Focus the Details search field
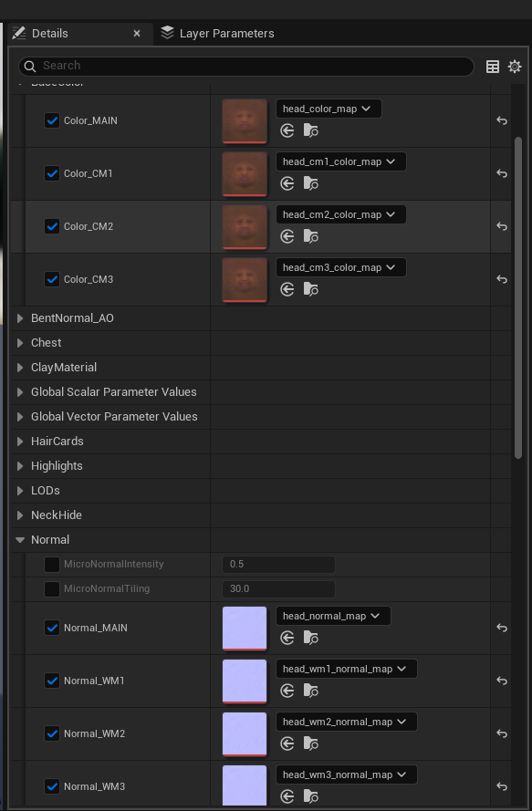Viewport: 532px width, 811px height. 245,66
